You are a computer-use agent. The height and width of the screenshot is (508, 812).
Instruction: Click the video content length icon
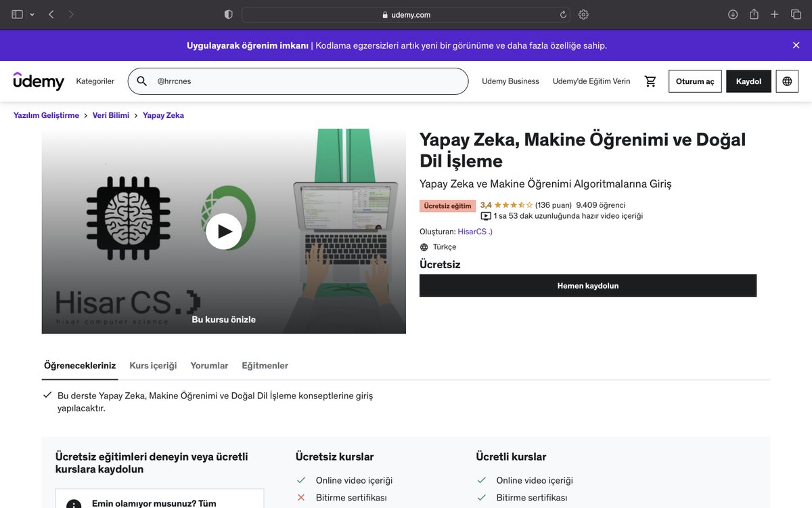tap(486, 216)
